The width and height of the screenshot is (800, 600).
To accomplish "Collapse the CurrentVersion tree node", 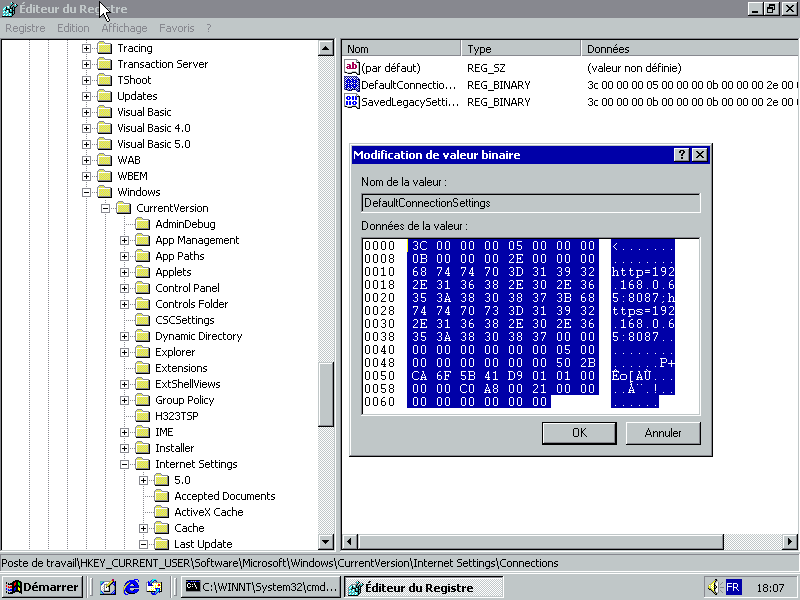I will [105, 208].
